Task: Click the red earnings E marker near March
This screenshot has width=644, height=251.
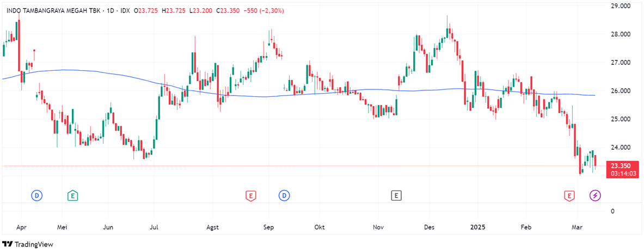Action: (569, 196)
